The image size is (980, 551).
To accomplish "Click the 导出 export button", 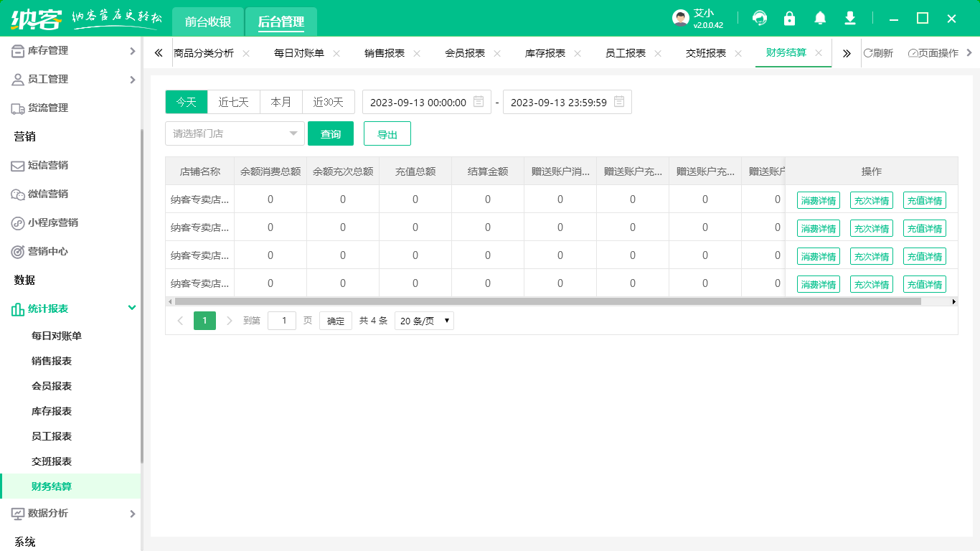I will (387, 133).
